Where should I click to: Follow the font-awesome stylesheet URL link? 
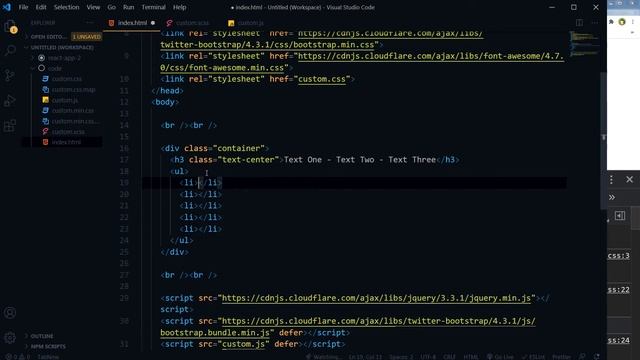pyautogui.click(x=362, y=62)
